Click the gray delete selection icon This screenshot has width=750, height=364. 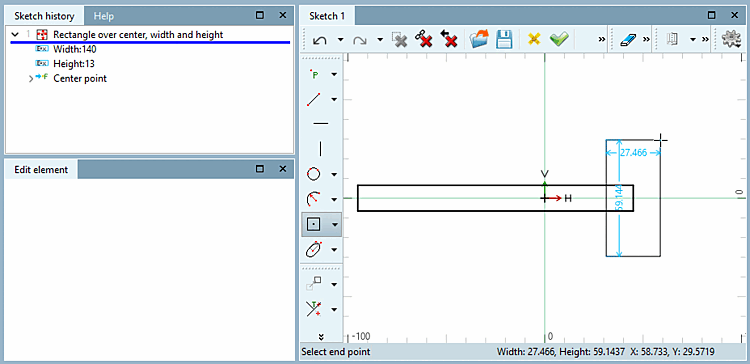(399, 40)
